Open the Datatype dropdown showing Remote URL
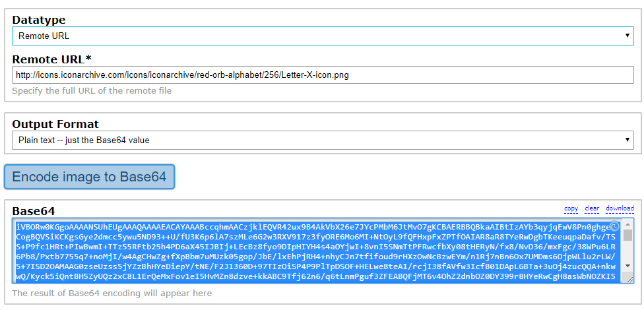The image size is (644, 310). (323, 36)
